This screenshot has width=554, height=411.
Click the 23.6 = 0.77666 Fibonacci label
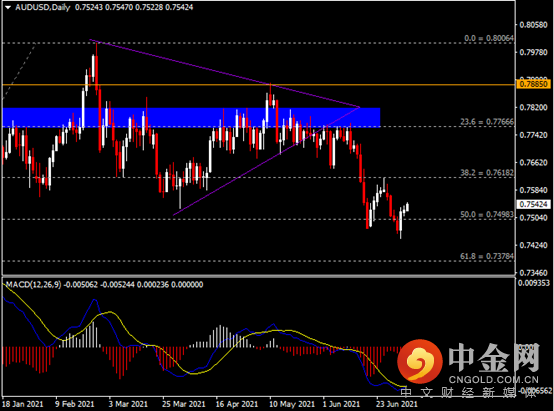point(487,122)
